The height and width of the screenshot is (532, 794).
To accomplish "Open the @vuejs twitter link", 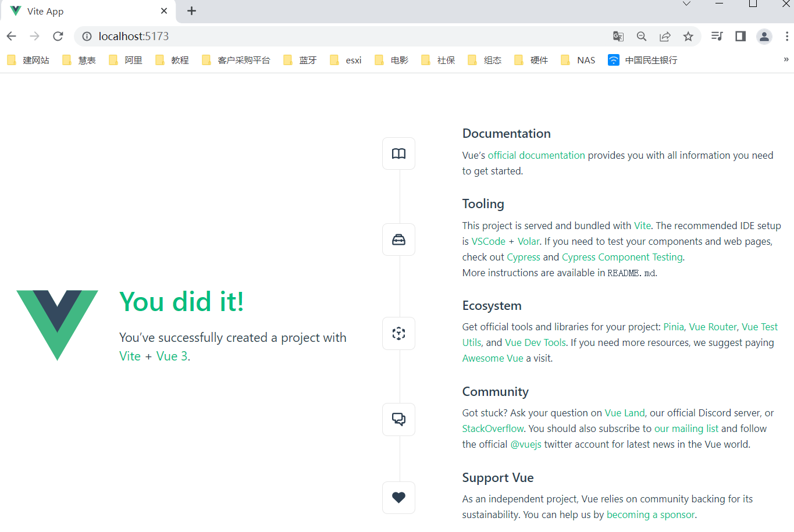I will tap(526, 444).
